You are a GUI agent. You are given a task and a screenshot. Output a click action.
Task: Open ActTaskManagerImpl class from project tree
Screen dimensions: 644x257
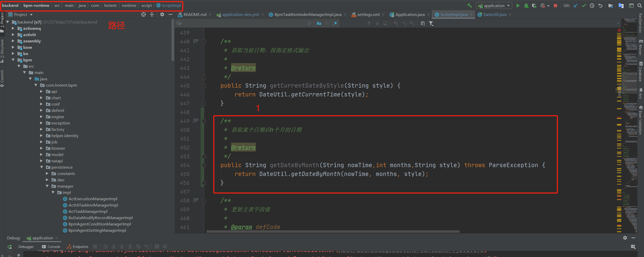pos(88,211)
